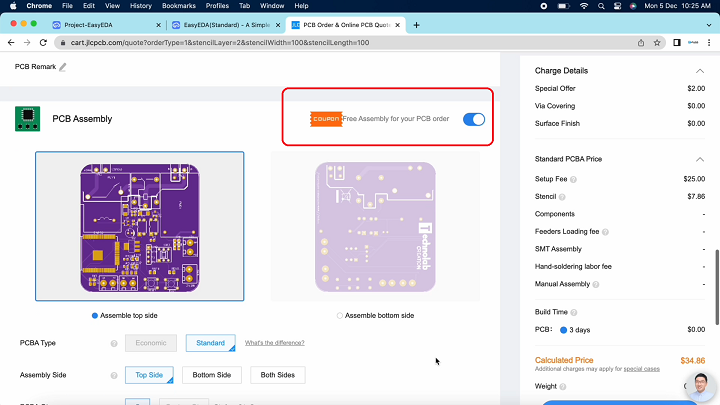Open the Bookmarks menu
Screen dimensions: 720x405
[x=179, y=6]
